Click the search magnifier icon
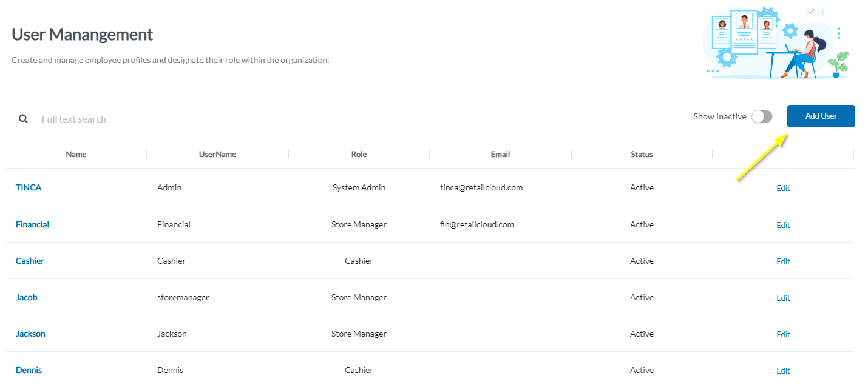The height and width of the screenshot is (387, 868). pyautogui.click(x=23, y=119)
